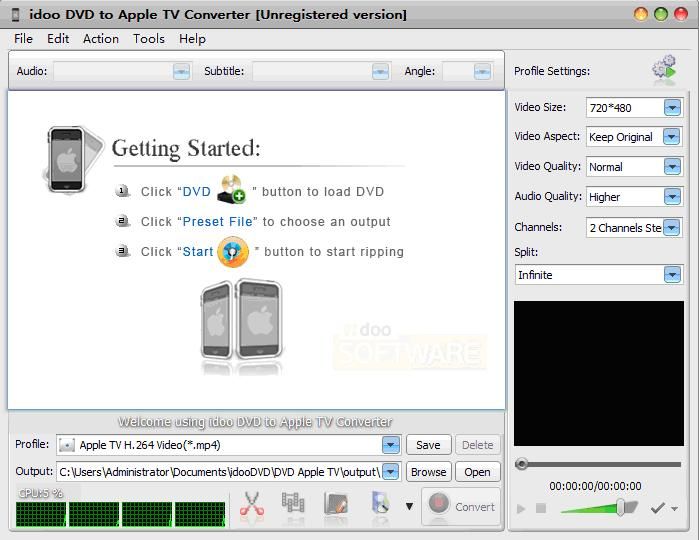Click the preview seek bar handle
699x540 pixels.
pos(521,464)
